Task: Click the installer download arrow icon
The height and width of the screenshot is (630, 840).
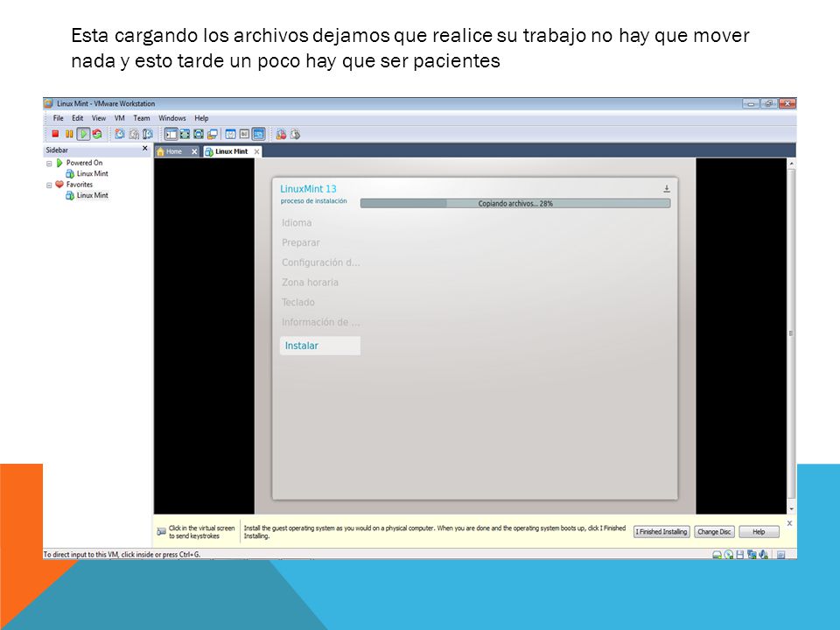Action: (667, 189)
